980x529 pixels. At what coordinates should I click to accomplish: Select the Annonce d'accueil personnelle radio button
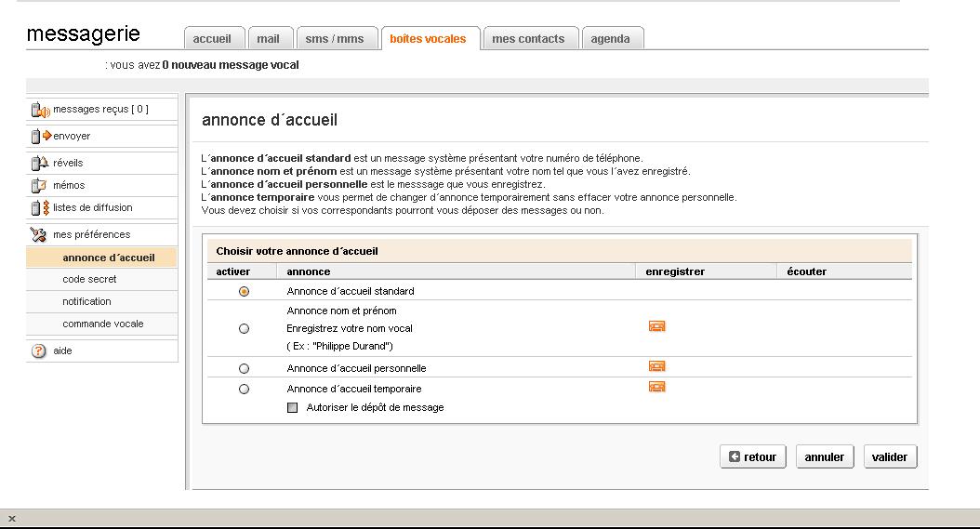point(245,369)
